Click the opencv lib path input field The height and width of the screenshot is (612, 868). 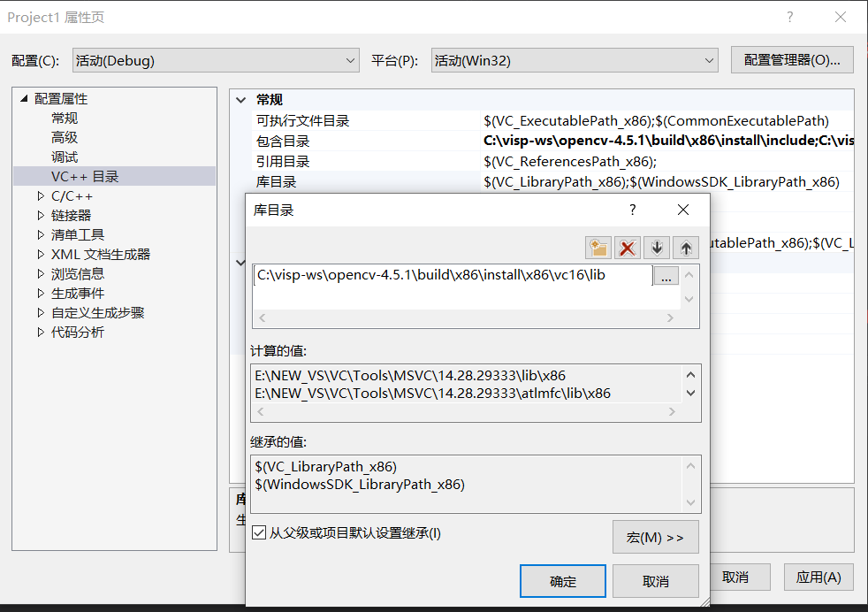tap(453, 275)
